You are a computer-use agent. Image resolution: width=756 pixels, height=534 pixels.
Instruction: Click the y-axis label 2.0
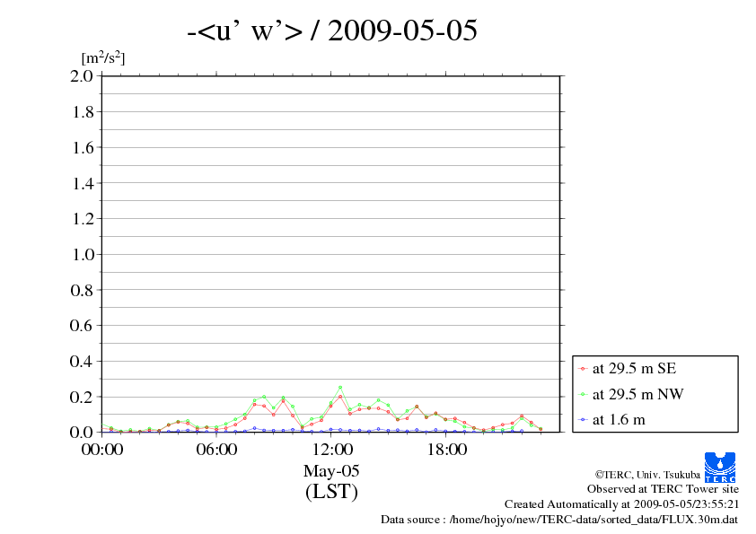82,75
